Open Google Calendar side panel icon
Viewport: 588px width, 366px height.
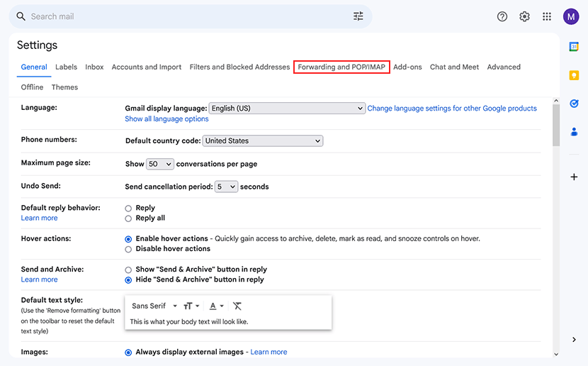point(574,47)
